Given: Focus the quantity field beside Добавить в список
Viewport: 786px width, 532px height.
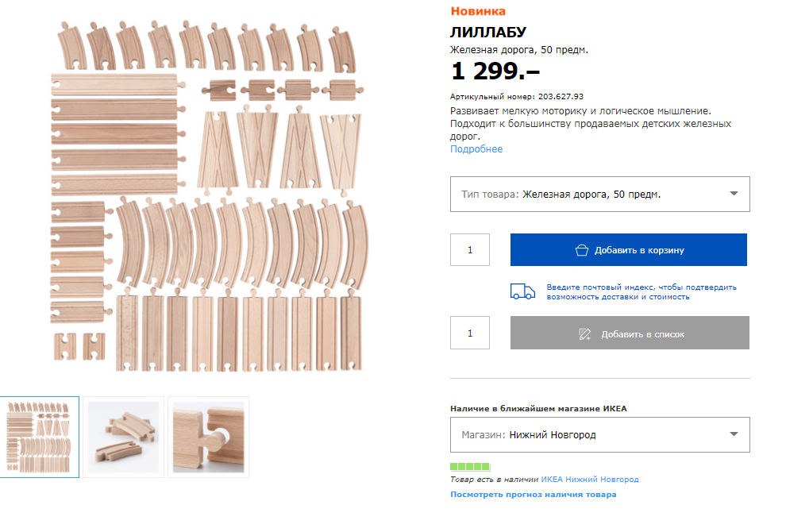Looking at the screenshot, I should coord(470,333).
